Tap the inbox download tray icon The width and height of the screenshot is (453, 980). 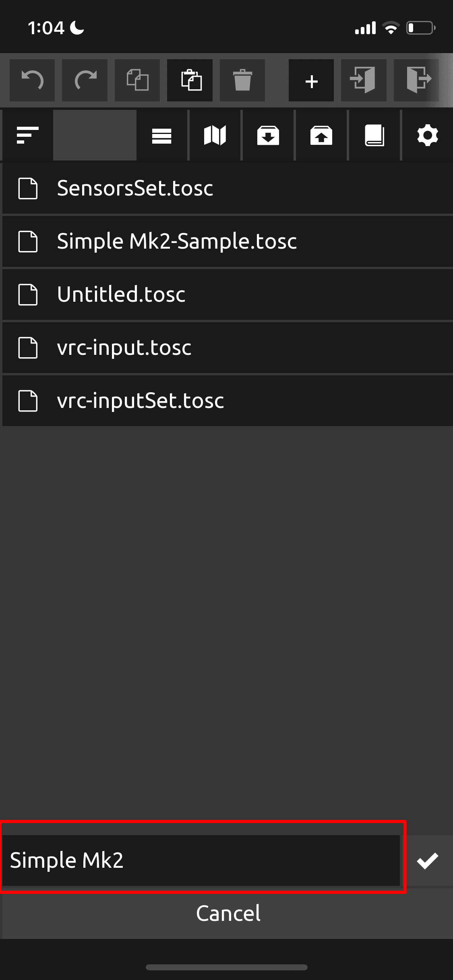268,135
